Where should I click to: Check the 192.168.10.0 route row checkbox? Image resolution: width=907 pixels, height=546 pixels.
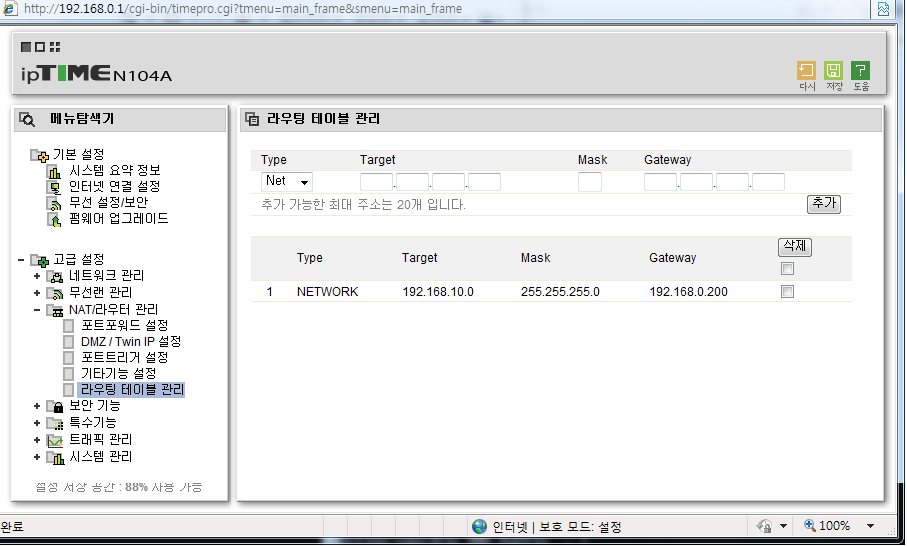coord(787,292)
